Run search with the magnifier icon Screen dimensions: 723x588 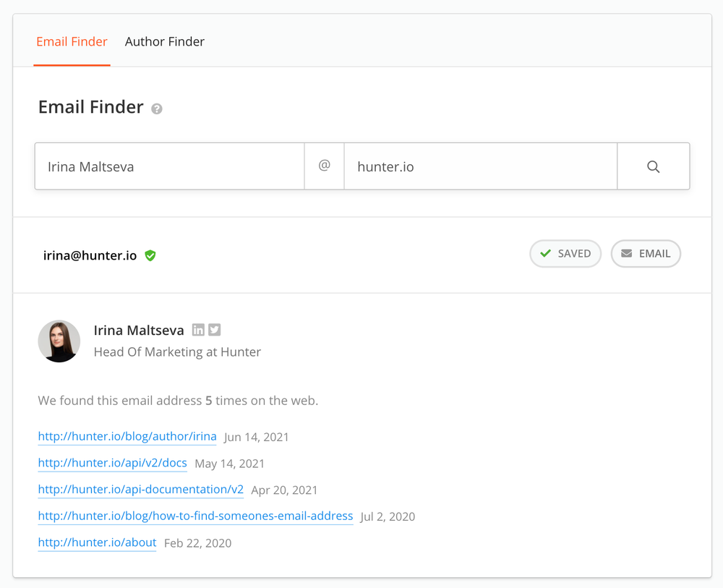click(x=653, y=167)
